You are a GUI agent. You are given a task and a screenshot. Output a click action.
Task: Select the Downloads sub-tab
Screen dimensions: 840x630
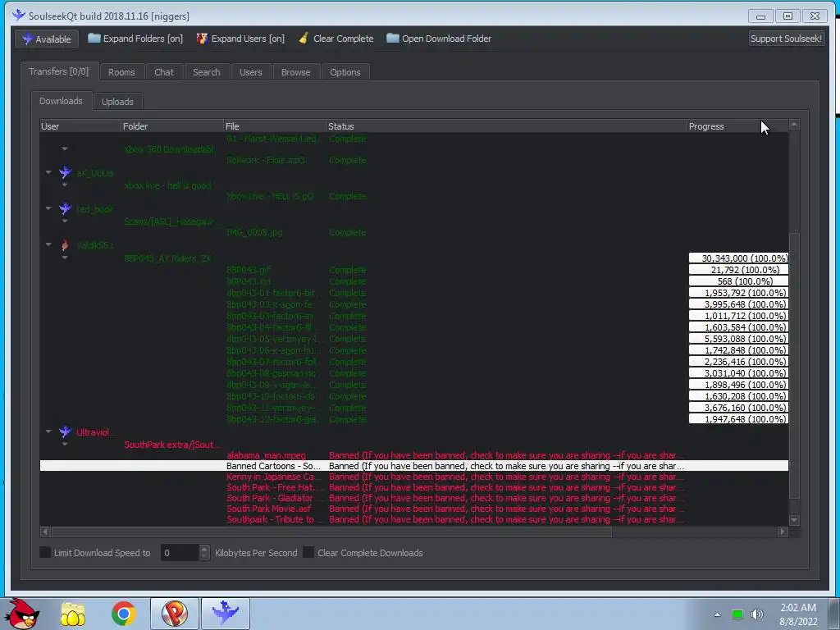pyautogui.click(x=61, y=101)
